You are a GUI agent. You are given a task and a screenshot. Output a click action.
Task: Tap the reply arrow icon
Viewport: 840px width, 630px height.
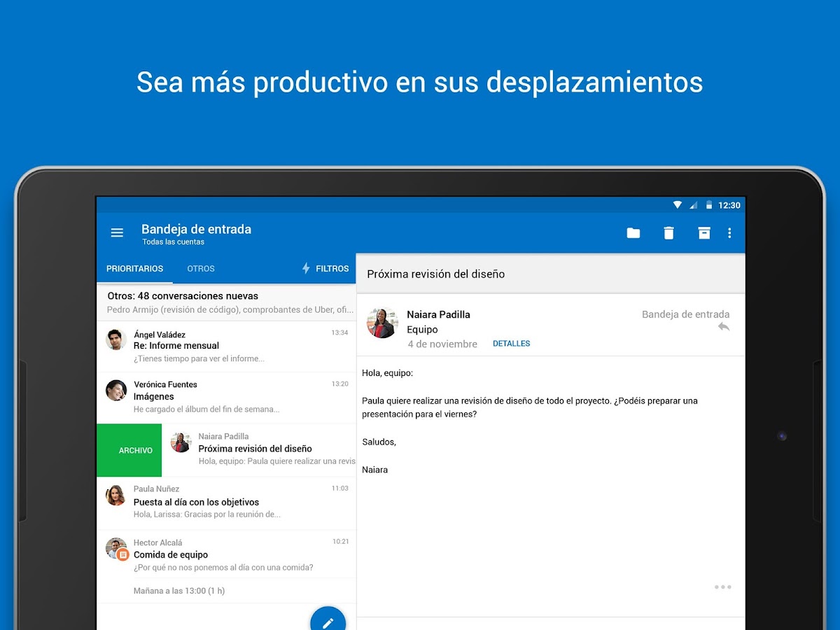pos(723,327)
